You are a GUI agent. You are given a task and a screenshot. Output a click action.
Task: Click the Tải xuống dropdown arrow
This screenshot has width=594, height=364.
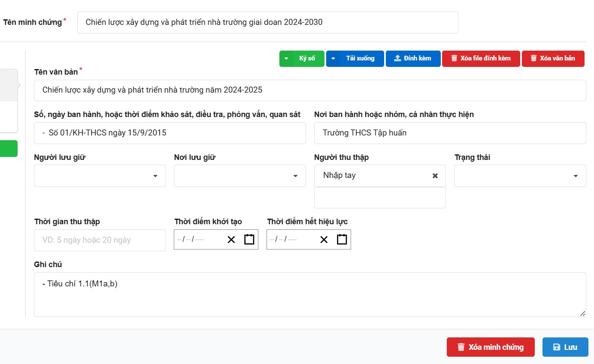tap(333, 59)
